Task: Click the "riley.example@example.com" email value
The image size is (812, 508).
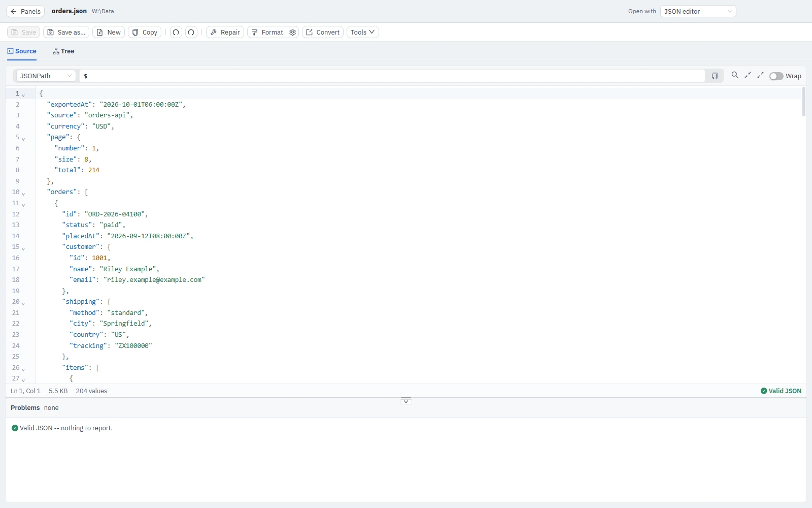Action: tap(154, 280)
